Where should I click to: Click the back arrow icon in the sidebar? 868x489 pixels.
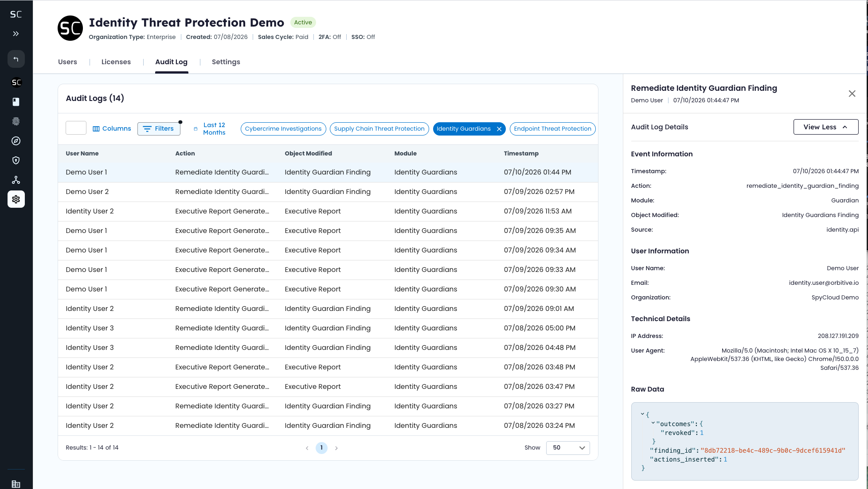[x=16, y=59]
